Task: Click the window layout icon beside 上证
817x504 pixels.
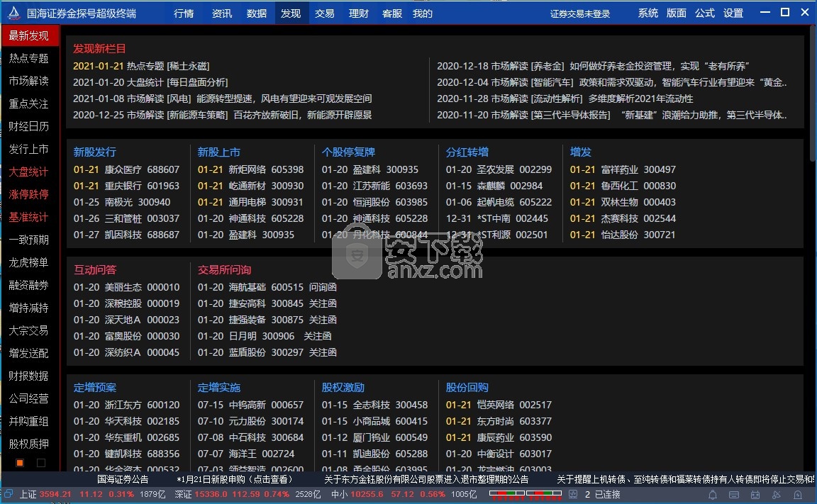Action: point(8,493)
